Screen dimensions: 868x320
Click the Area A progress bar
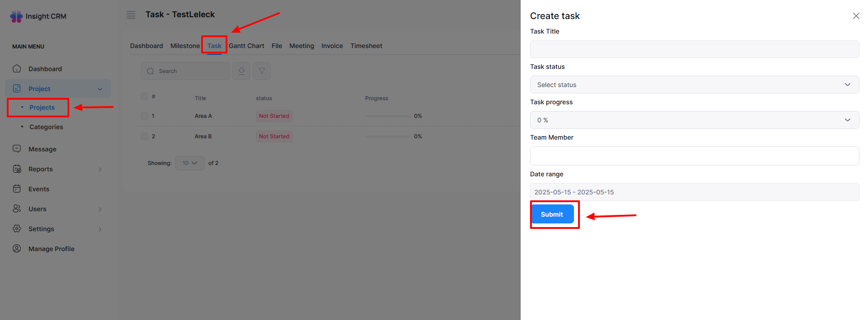click(x=387, y=116)
